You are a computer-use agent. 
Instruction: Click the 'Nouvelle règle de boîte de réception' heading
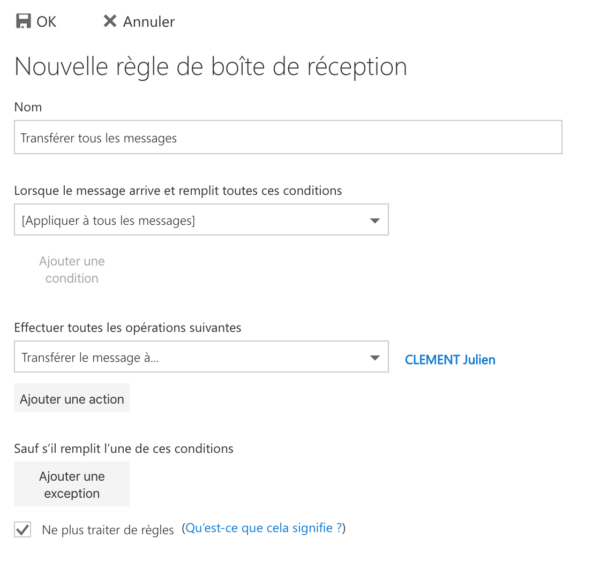tap(211, 67)
